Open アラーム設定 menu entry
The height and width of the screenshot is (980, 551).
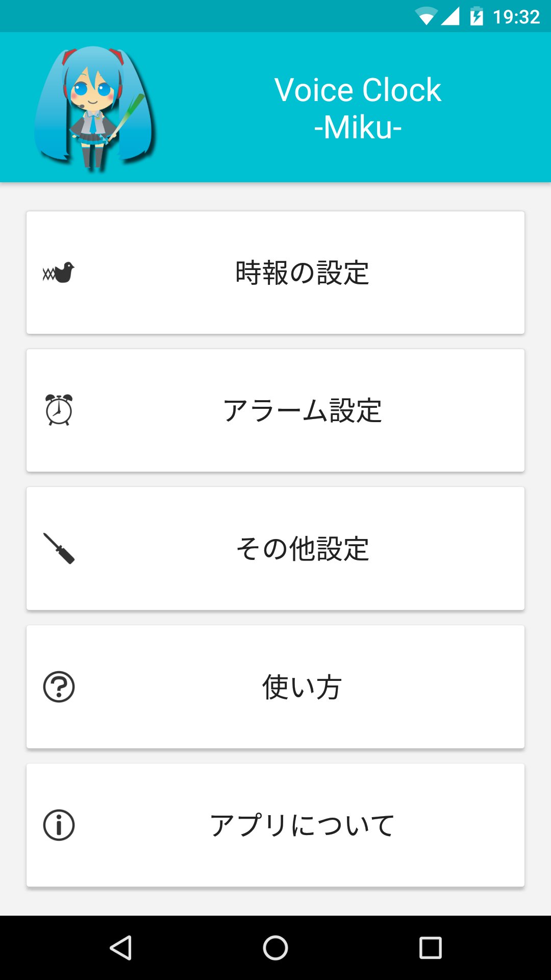[302, 410]
